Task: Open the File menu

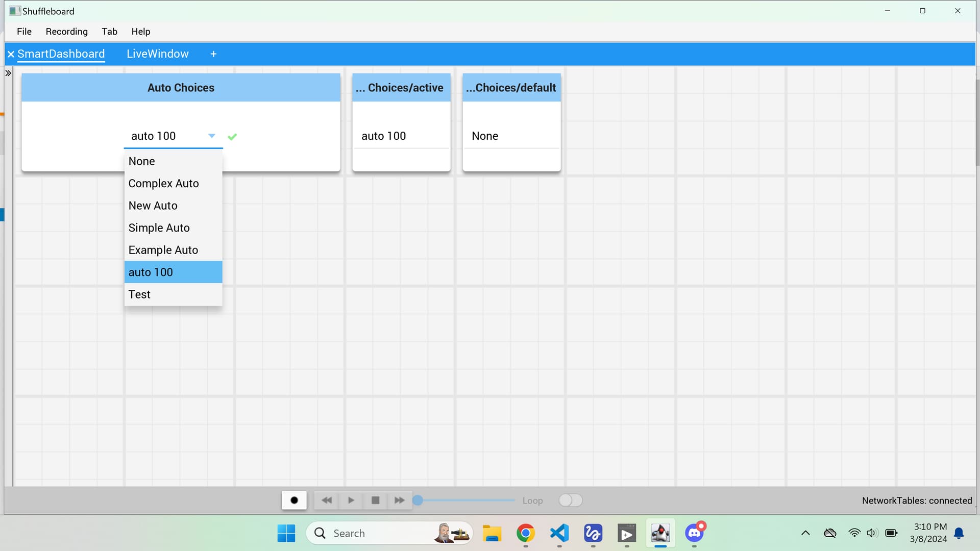Action: pos(24,32)
